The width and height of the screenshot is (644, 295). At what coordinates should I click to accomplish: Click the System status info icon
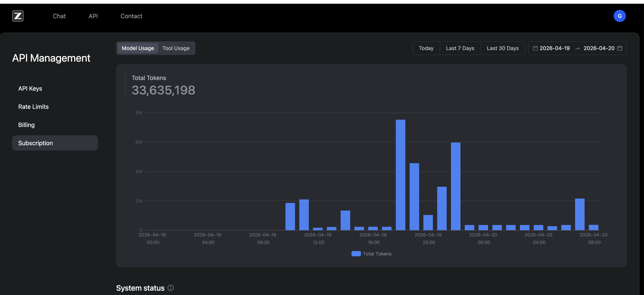(171, 288)
